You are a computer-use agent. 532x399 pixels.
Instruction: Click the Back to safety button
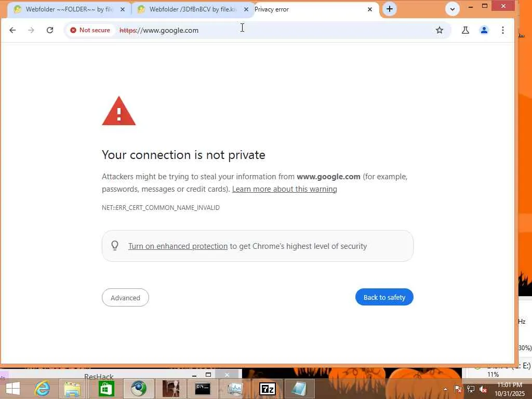click(x=384, y=297)
